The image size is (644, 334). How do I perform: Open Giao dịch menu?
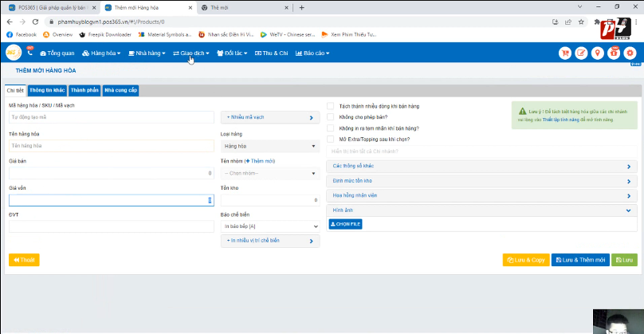click(191, 53)
